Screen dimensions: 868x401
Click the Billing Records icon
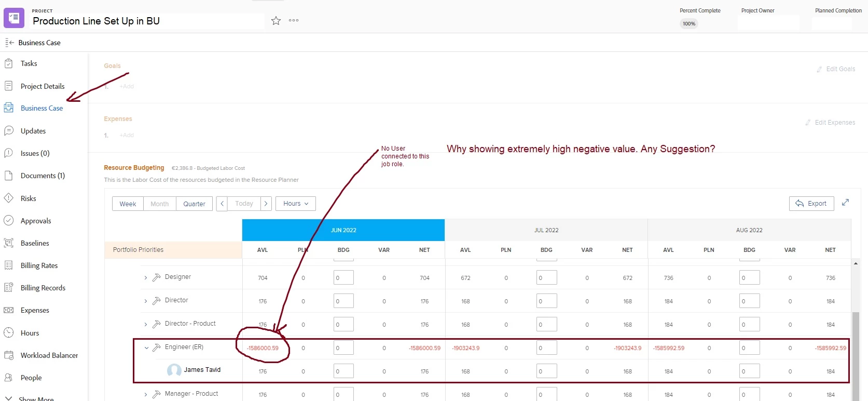click(8, 287)
